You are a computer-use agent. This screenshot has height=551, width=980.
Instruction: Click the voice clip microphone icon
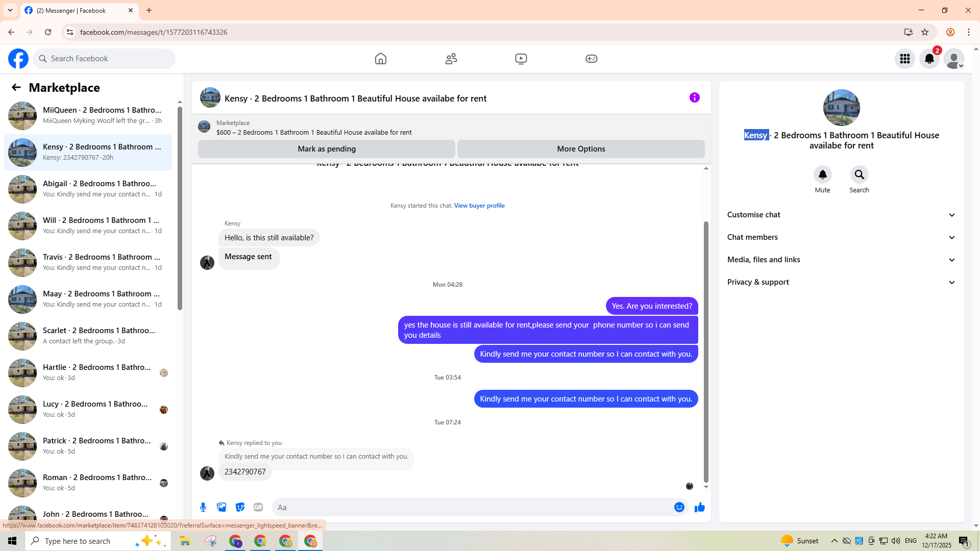click(x=203, y=507)
